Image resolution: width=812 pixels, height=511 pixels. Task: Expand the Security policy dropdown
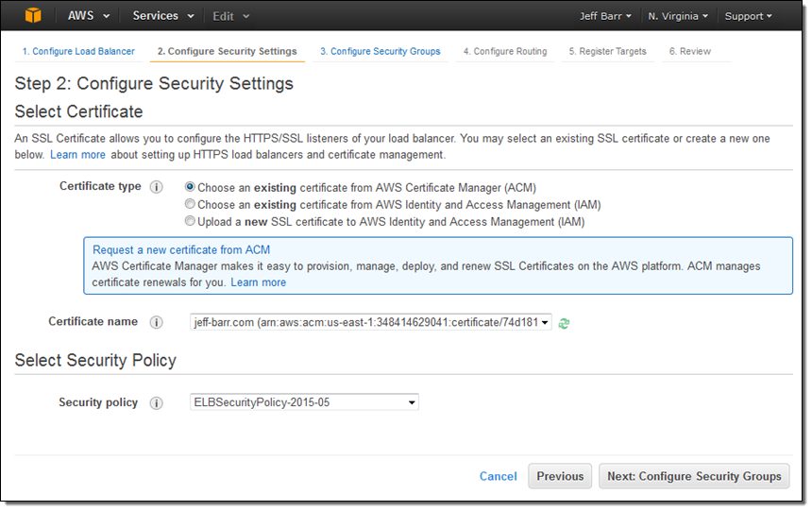tap(304, 403)
